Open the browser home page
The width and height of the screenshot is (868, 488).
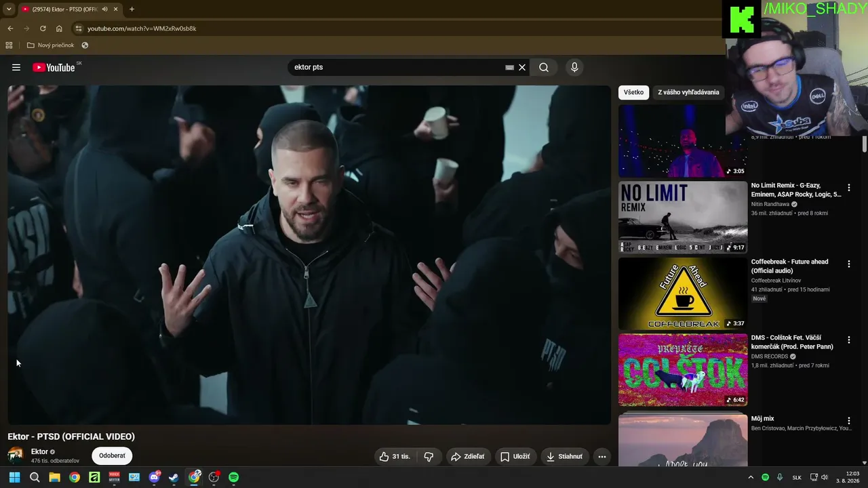(x=59, y=28)
